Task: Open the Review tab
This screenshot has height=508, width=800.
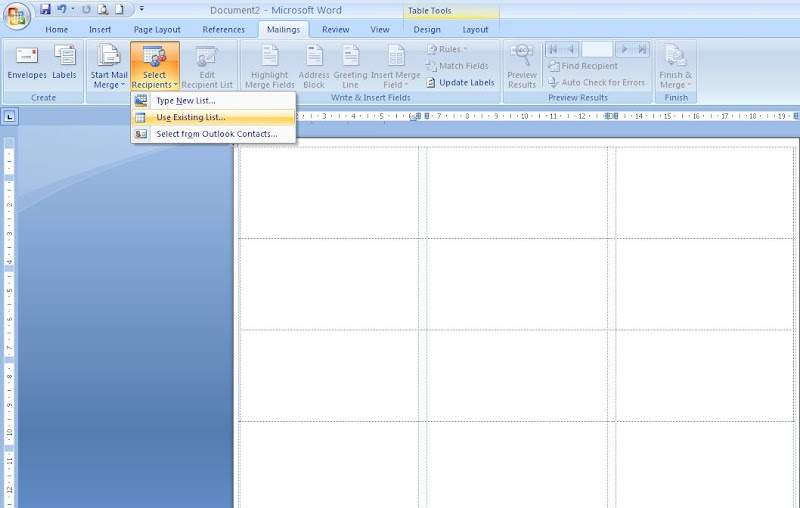Action: click(336, 30)
